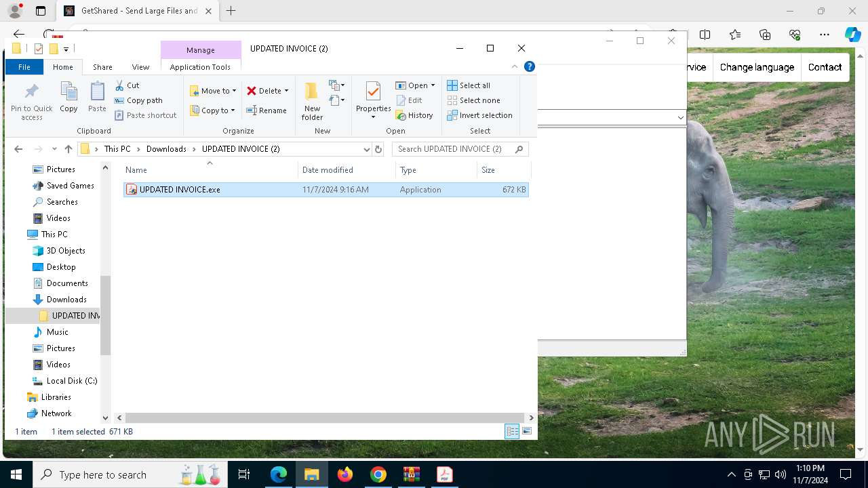Go up one folder level
The height and width of the screenshot is (488, 868).
click(x=68, y=149)
